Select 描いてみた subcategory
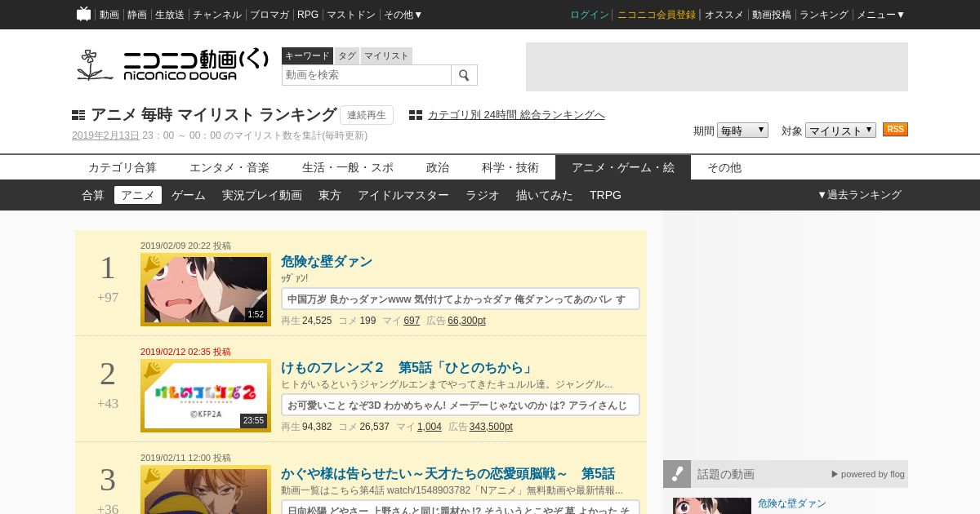Viewport: 980px width, 514px height. point(545,195)
